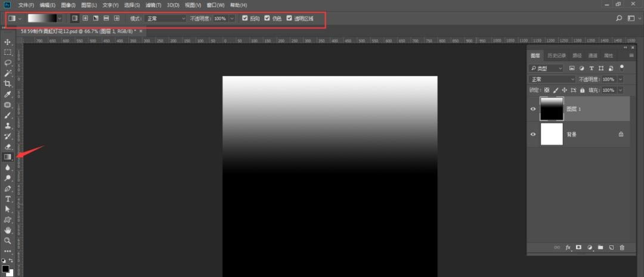
Task: Choose diamond gradient style in options bar
Action: coord(117,18)
